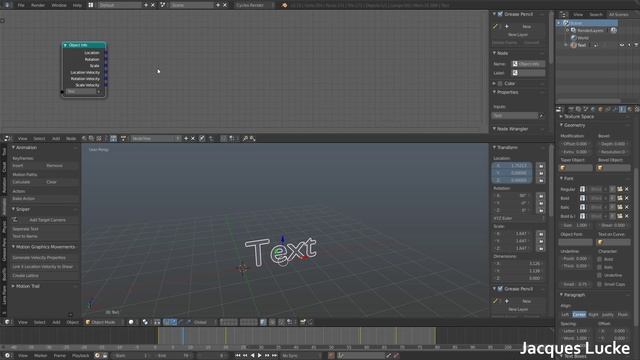Open the Object menu in the 3D viewport header
Screen dimensions: 640x360
pyautogui.click(x=72, y=322)
